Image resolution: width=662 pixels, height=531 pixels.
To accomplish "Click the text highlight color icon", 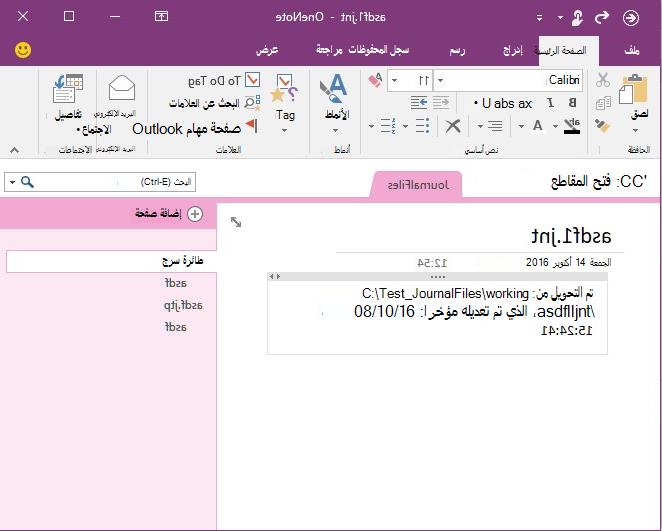I will tap(572, 125).
